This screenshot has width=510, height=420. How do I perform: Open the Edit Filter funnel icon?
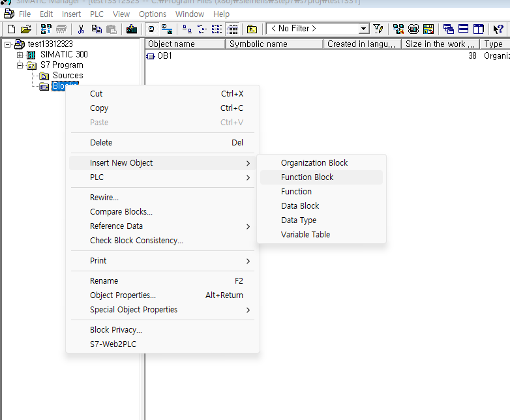coord(378,29)
